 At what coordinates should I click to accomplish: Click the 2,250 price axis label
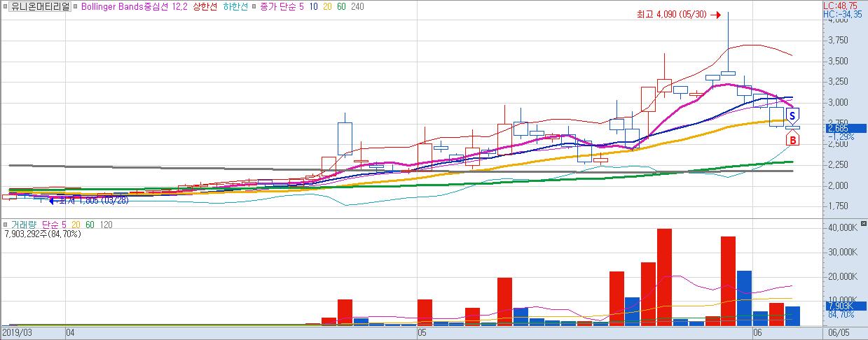839,165
